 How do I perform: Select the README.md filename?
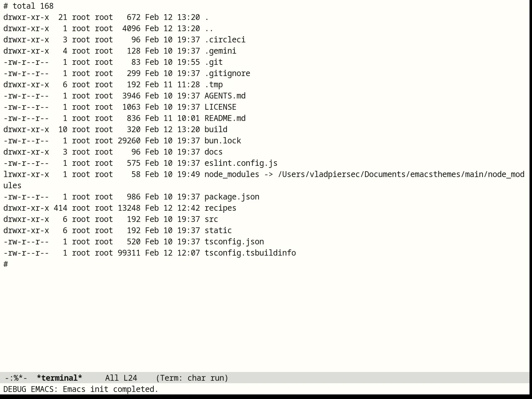[225, 118]
